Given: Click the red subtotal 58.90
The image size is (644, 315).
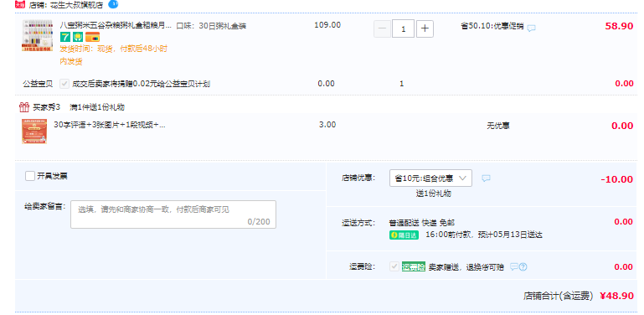Looking at the screenshot, I should coord(619,26).
